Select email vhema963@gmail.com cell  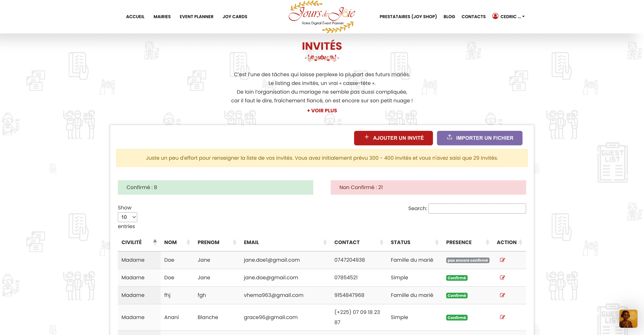pos(273,295)
